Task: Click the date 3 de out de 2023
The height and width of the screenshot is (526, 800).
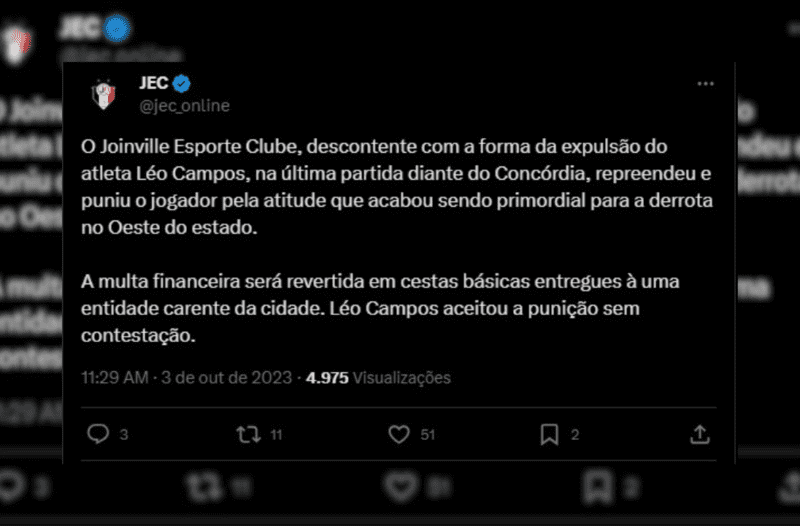Action: tap(227, 378)
